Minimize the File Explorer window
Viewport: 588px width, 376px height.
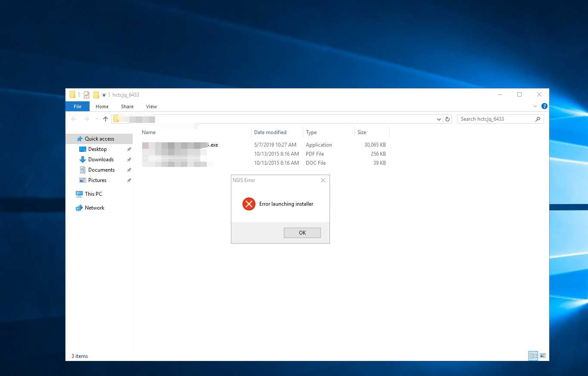[x=500, y=94]
